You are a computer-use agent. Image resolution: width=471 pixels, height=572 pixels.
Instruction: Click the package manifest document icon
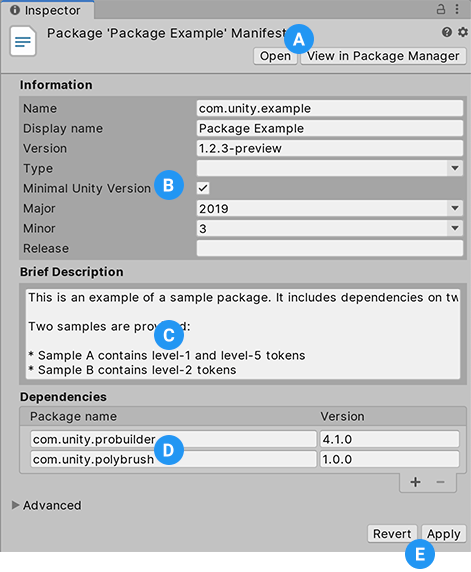23,41
